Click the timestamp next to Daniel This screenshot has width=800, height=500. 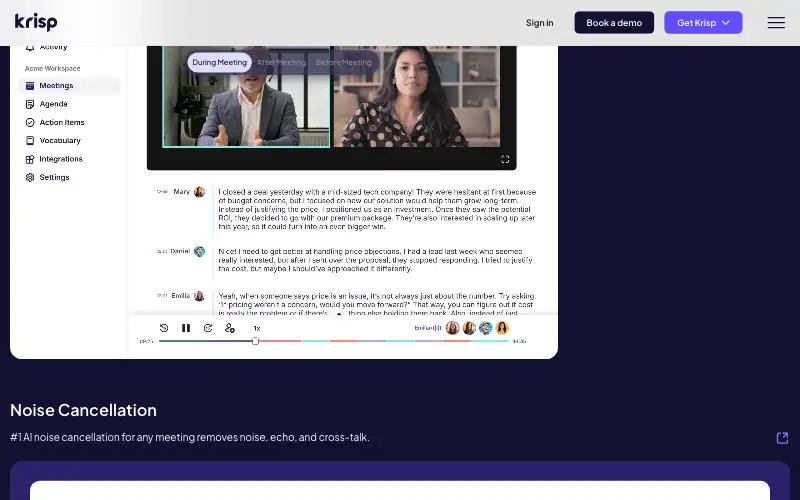(162, 252)
